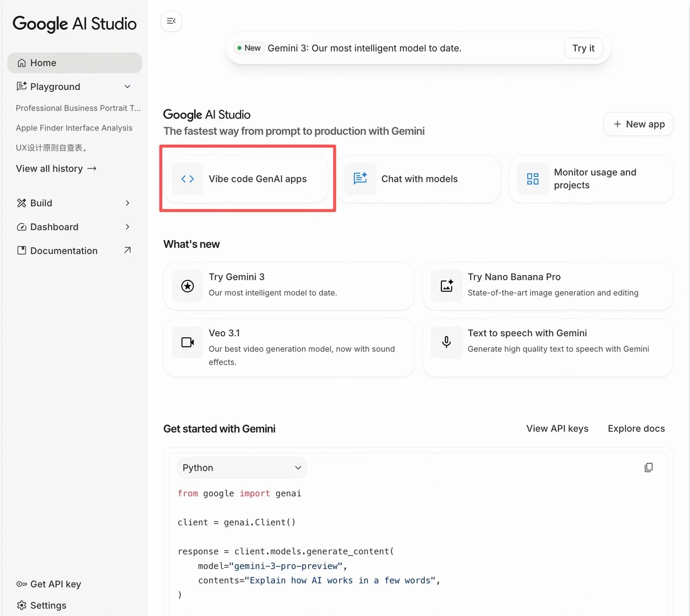This screenshot has width=690, height=616.
Task: Collapse the sidebar with the toggle icon
Action: [x=171, y=21]
